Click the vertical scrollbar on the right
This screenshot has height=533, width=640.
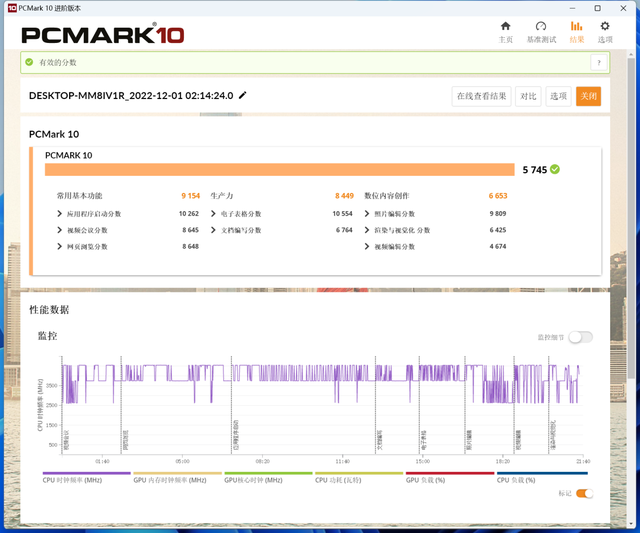[x=631, y=218]
